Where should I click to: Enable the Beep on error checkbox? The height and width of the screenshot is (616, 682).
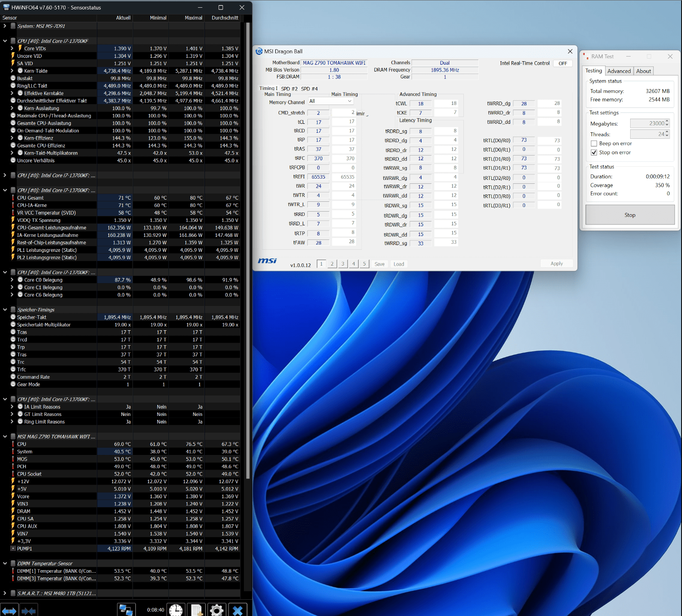pos(594,144)
